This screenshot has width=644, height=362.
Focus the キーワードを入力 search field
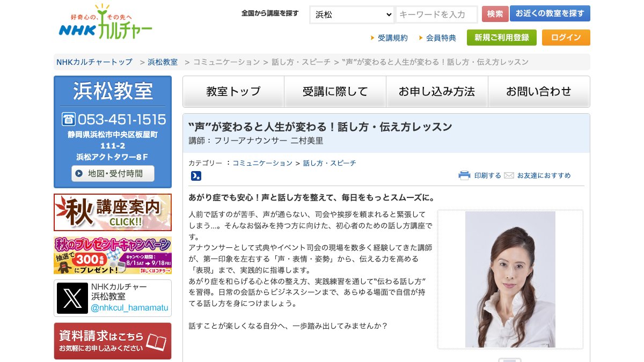point(437,14)
